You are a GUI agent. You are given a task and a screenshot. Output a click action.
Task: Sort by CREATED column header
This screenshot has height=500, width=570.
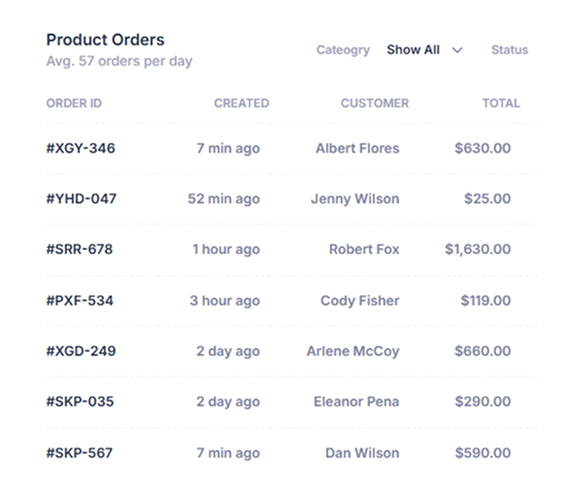241,103
